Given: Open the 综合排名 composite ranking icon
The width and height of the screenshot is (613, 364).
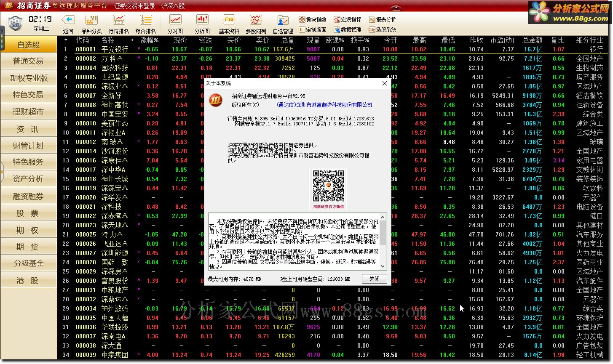Looking at the screenshot, I should [x=146, y=20].
